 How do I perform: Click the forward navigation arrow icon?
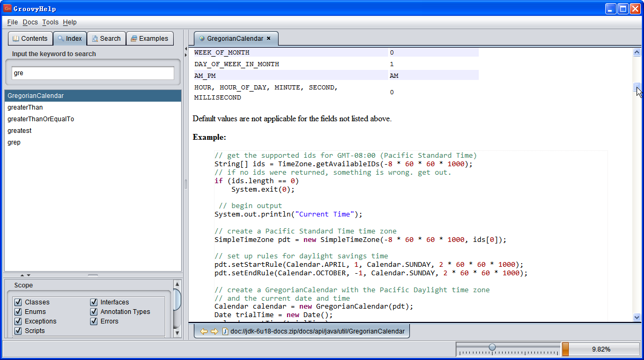[x=214, y=331]
